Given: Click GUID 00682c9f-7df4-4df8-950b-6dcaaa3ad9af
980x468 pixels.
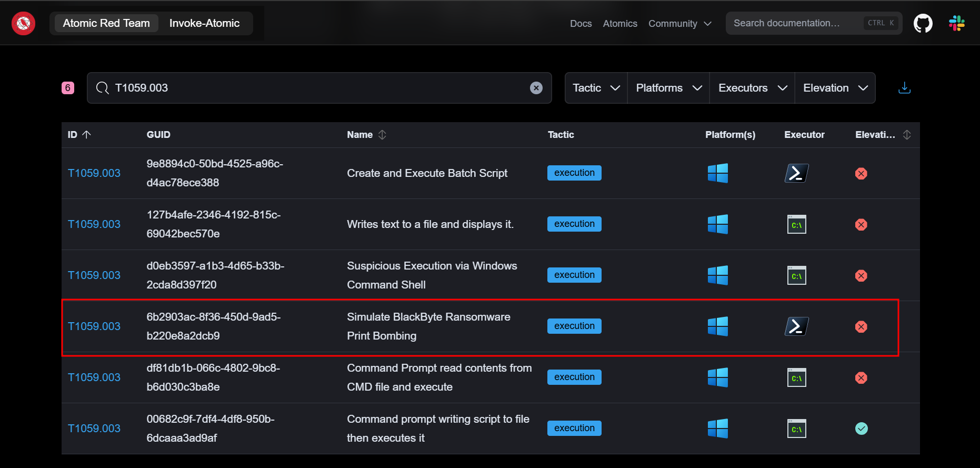Looking at the screenshot, I should 211,429.
